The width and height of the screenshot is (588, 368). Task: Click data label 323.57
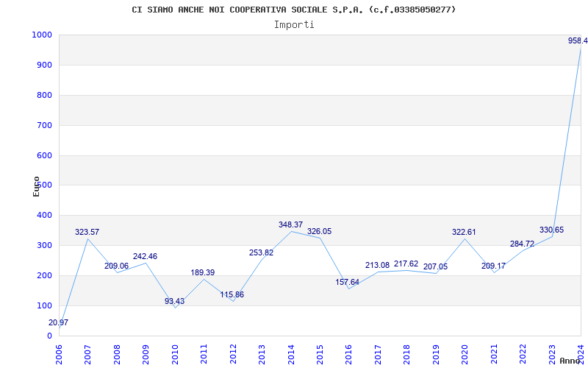coord(87,232)
